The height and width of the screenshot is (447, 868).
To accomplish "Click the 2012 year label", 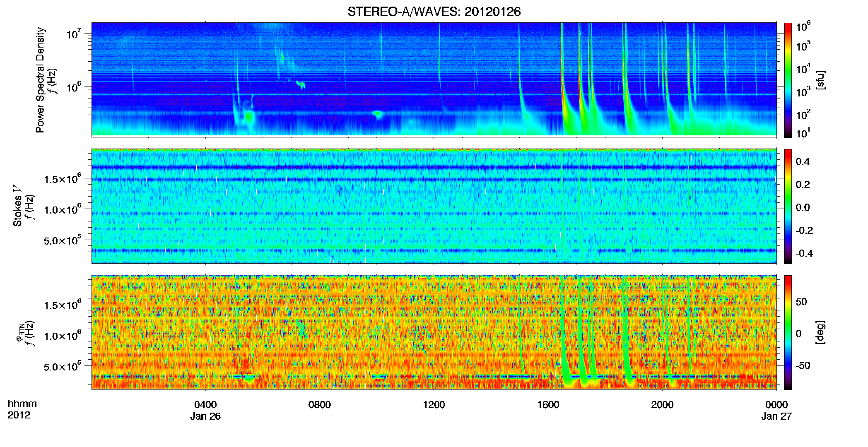I will pos(19,415).
